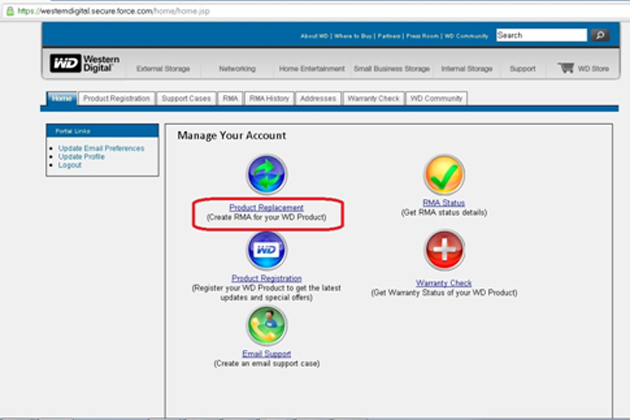The width and height of the screenshot is (630, 420).
Task: Click Update Email Preferences link
Action: coord(101,148)
